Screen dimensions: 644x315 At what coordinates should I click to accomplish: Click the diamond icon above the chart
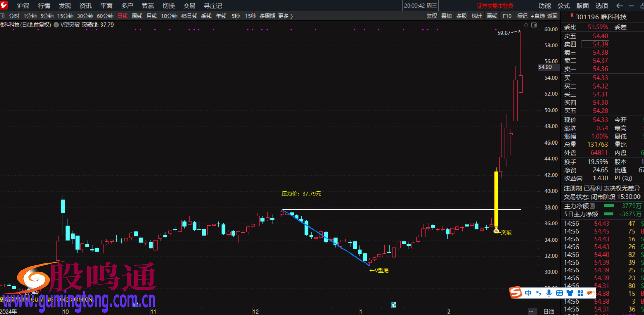(526, 25)
